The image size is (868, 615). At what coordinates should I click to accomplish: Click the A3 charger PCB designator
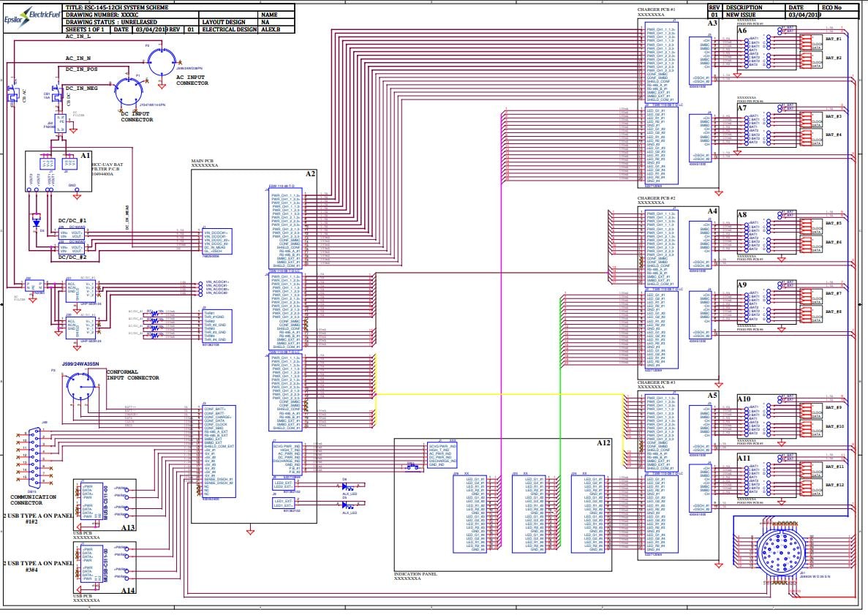[x=712, y=23]
